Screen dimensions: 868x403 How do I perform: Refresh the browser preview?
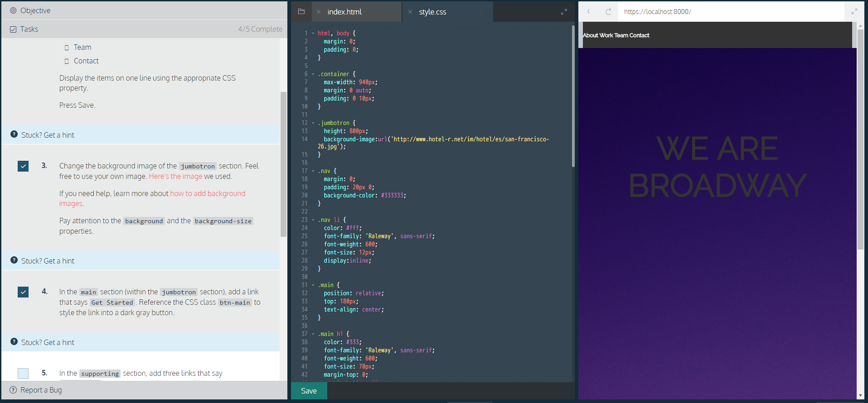point(608,12)
